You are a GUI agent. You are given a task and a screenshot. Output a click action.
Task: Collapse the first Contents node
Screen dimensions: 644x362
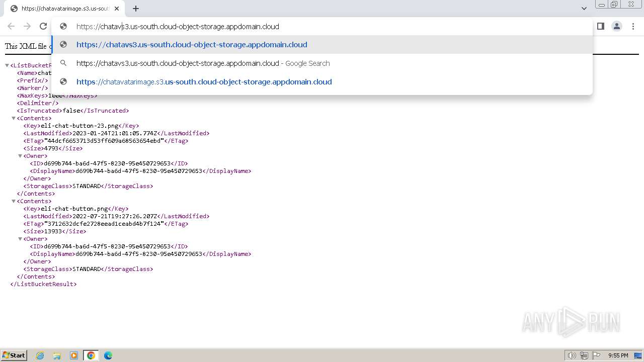(x=14, y=118)
